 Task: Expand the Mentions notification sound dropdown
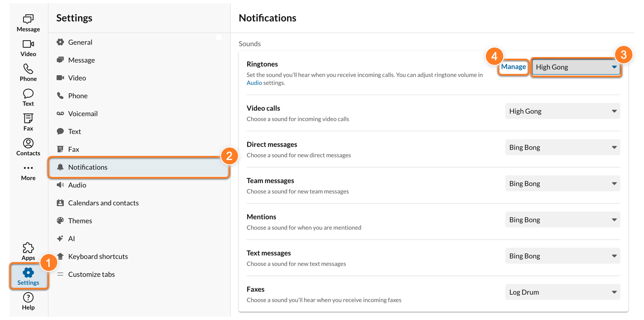tap(562, 219)
